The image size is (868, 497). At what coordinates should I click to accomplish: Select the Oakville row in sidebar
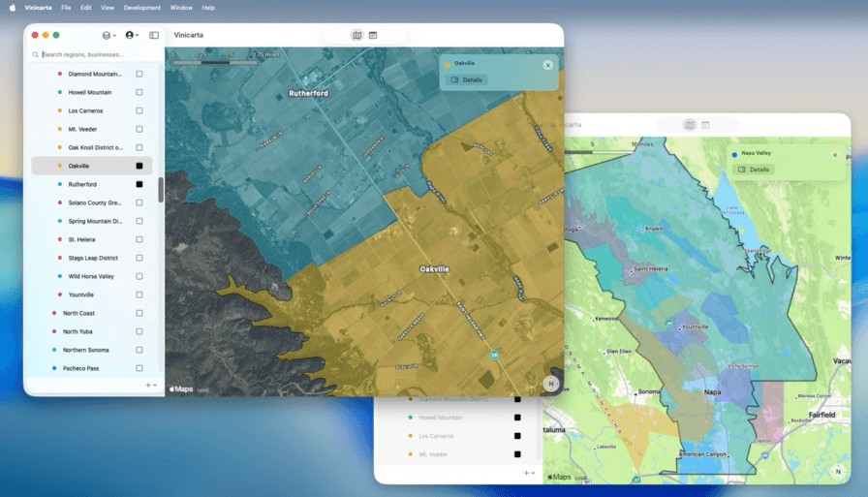coord(92,166)
